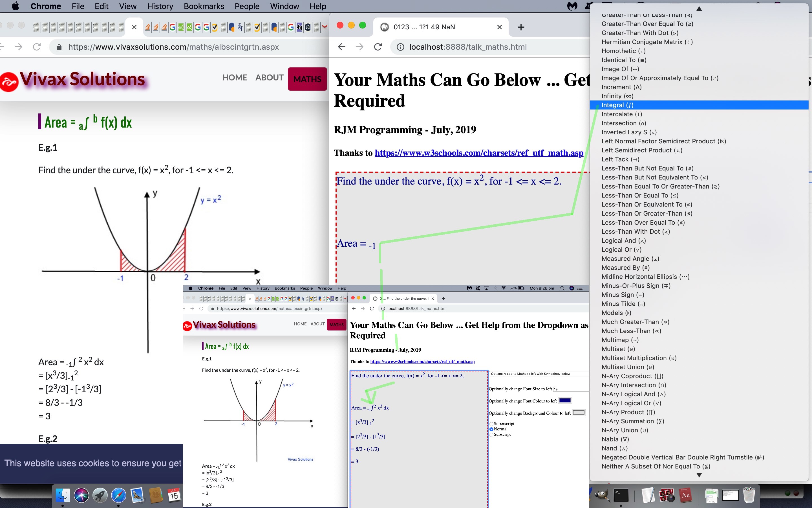Image resolution: width=812 pixels, height=508 pixels.
Task: Open the w3schools ref_utf_math link
Action: point(479,153)
